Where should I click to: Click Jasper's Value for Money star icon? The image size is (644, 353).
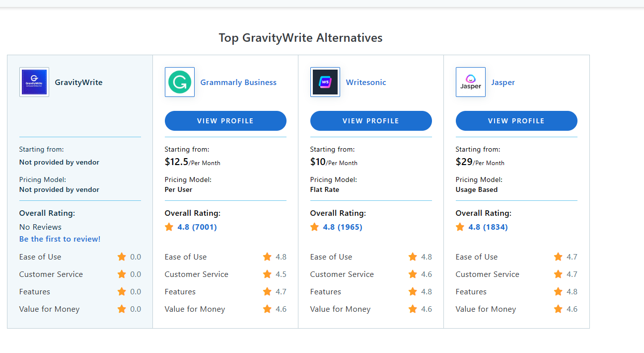coord(558,309)
